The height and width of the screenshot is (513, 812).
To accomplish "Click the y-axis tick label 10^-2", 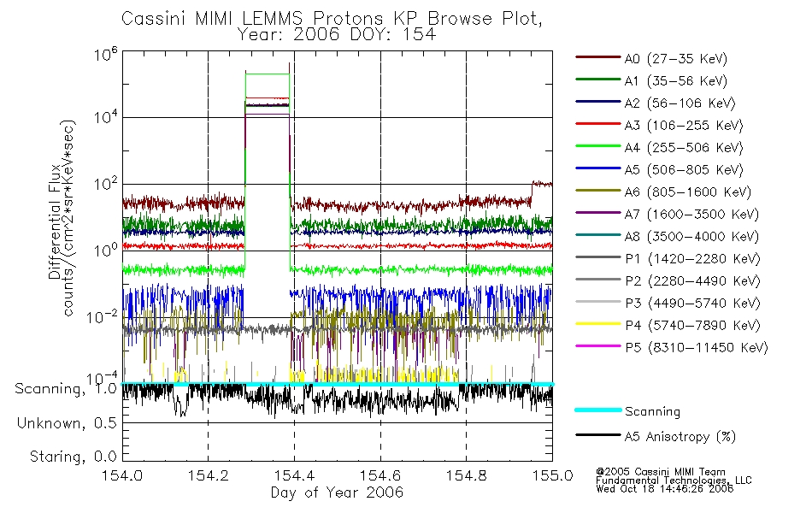I will tap(102, 316).
